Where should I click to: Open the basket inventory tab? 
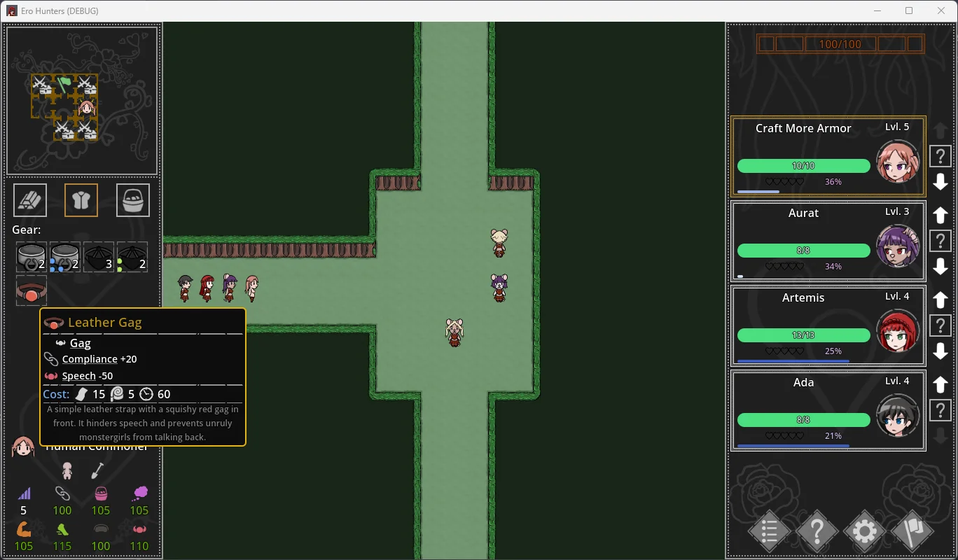(132, 200)
